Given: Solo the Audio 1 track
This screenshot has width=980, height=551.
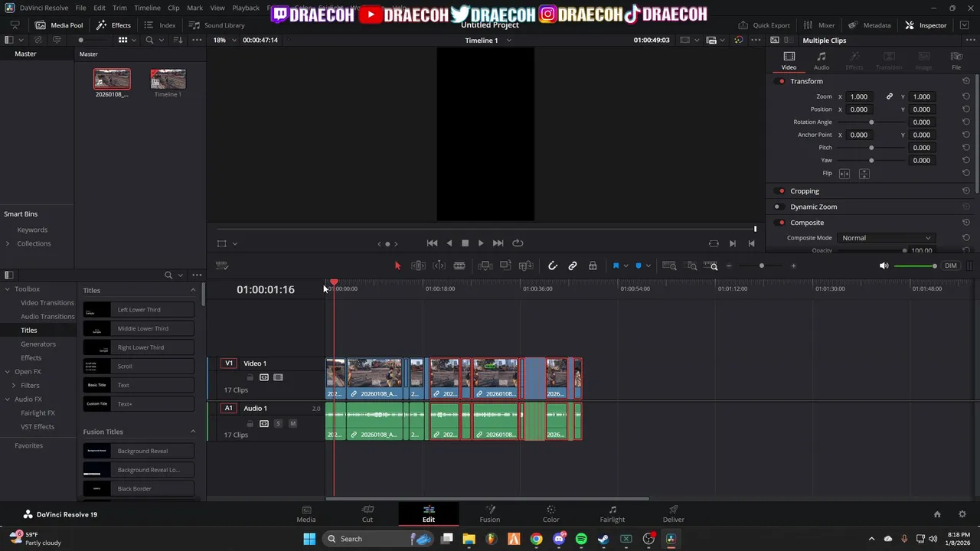Looking at the screenshot, I should click(278, 423).
